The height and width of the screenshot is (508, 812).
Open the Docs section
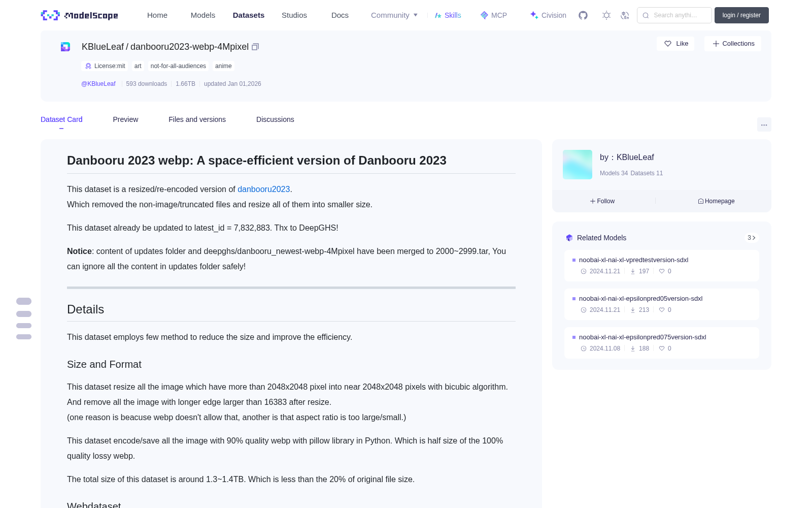coord(340,15)
